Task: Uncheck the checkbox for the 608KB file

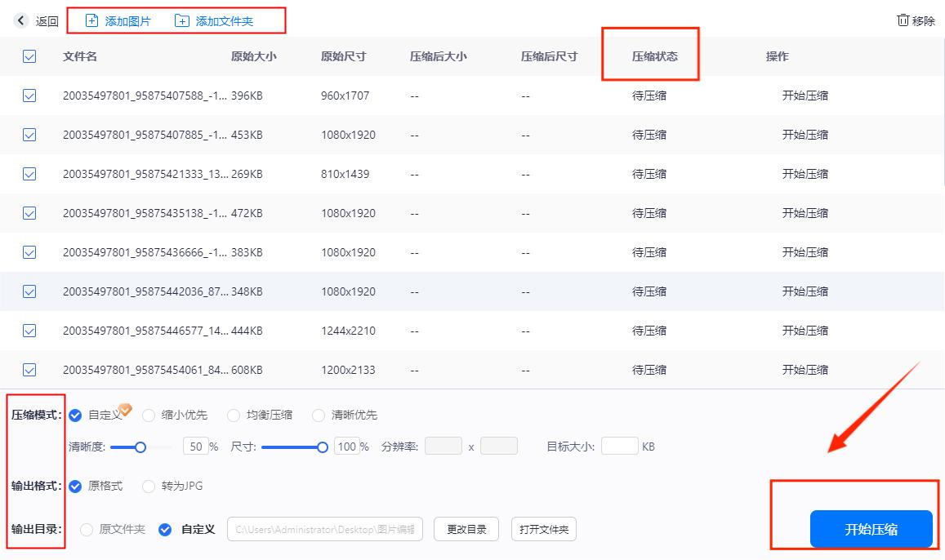Action: click(29, 370)
